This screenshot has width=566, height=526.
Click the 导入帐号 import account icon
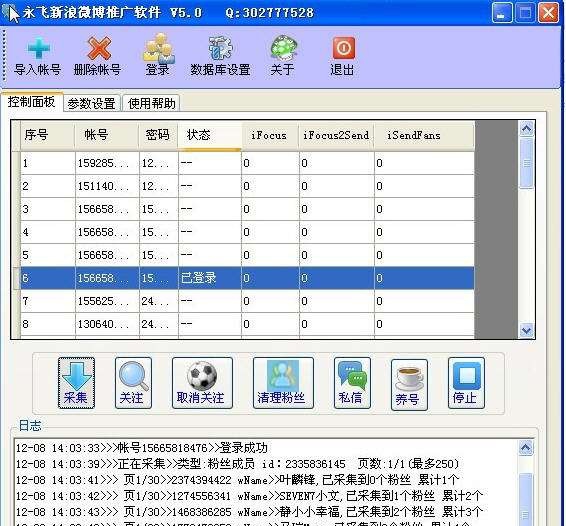pyautogui.click(x=38, y=56)
